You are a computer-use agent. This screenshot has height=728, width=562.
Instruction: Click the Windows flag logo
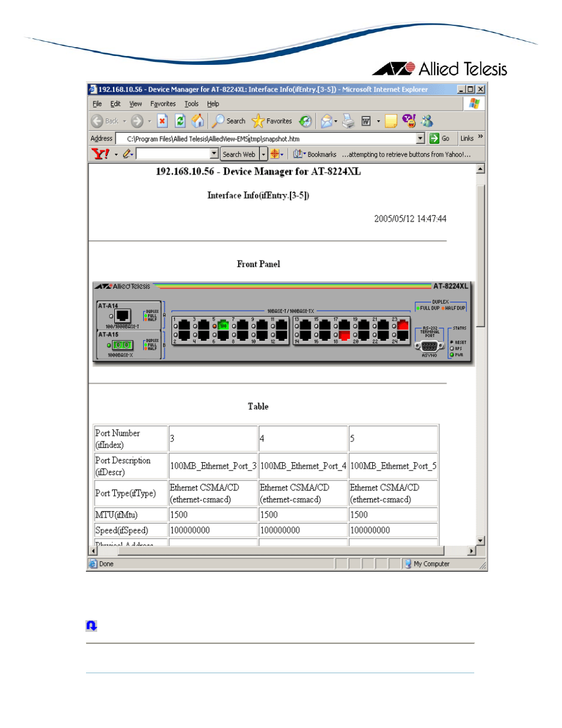474,103
